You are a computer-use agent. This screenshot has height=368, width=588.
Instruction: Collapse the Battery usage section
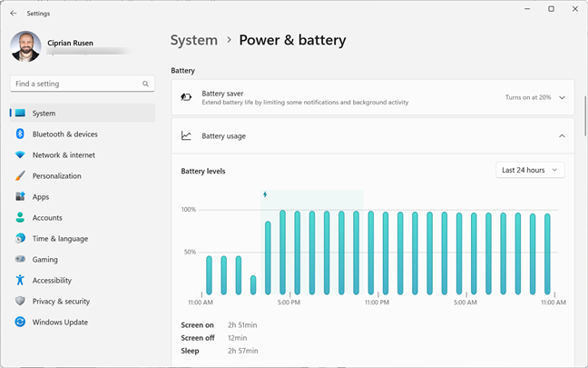click(x=562, y=136)
